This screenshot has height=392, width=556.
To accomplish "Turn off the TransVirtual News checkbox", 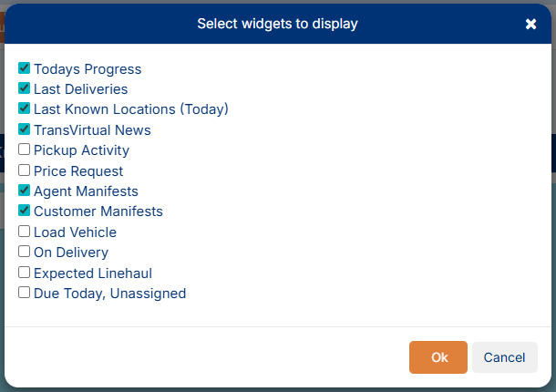I will (25, 129).
